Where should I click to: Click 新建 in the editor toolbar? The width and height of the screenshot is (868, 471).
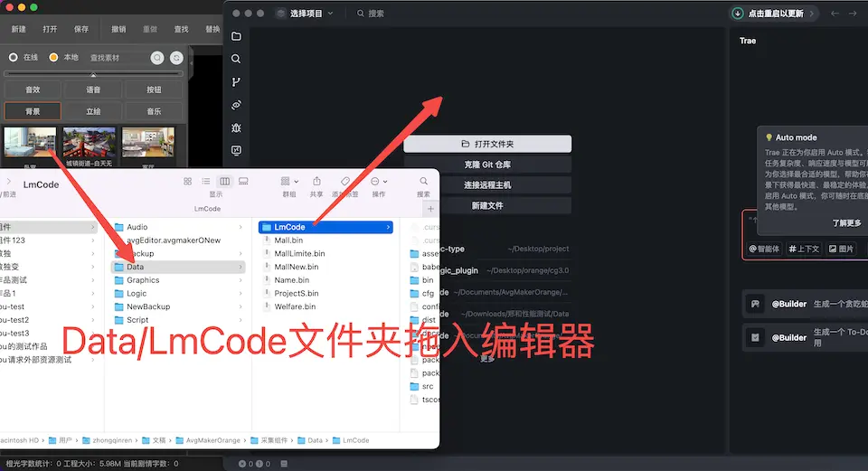[19, 29]
